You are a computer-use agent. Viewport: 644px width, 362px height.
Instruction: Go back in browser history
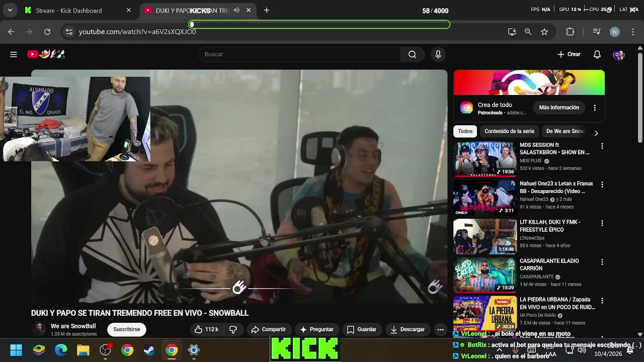coord(11,32)
